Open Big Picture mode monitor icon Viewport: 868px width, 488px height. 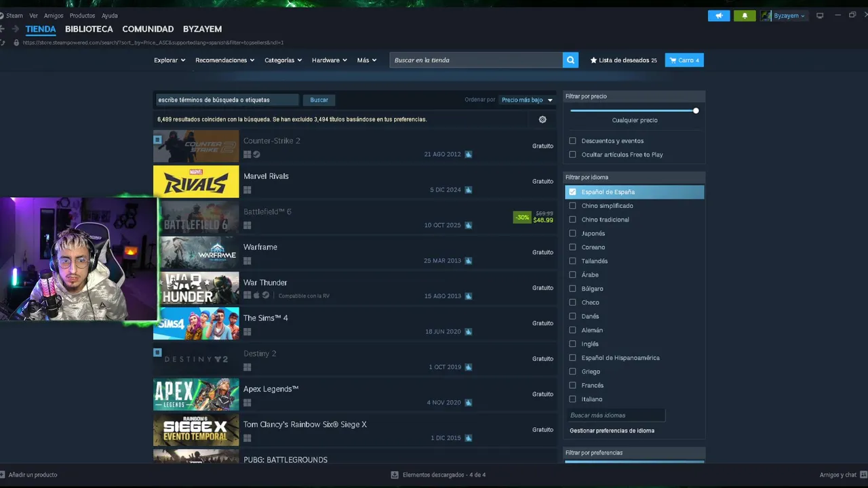pyautogui.click(x=820, y=16)
